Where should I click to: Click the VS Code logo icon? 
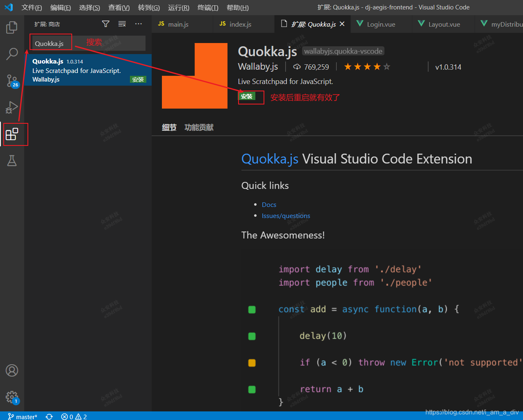coord(9,7)
